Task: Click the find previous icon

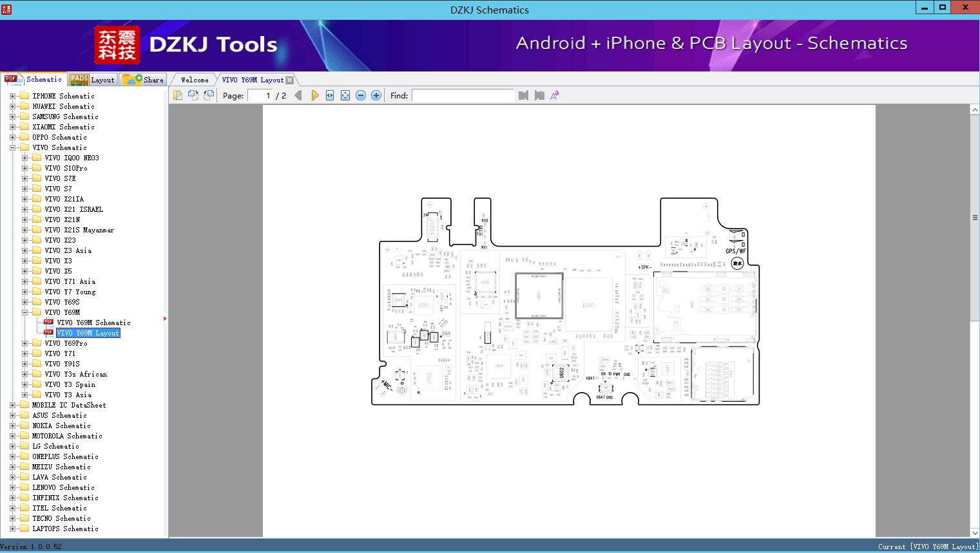Action: 523,95
